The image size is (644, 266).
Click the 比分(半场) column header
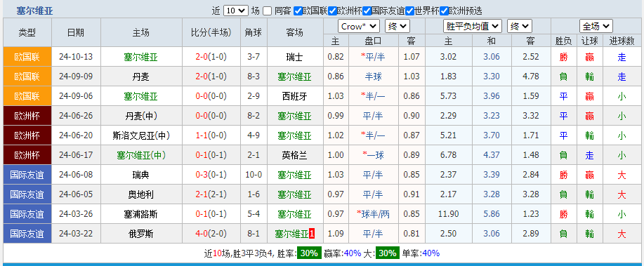[x=211, y=32]
